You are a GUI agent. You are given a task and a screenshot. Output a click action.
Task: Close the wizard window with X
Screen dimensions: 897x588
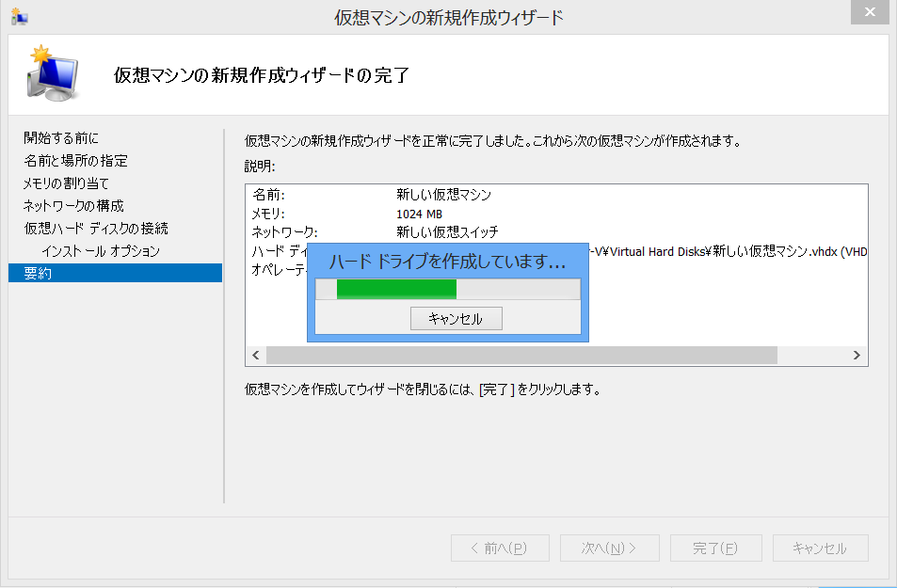(x=870, y=12)
